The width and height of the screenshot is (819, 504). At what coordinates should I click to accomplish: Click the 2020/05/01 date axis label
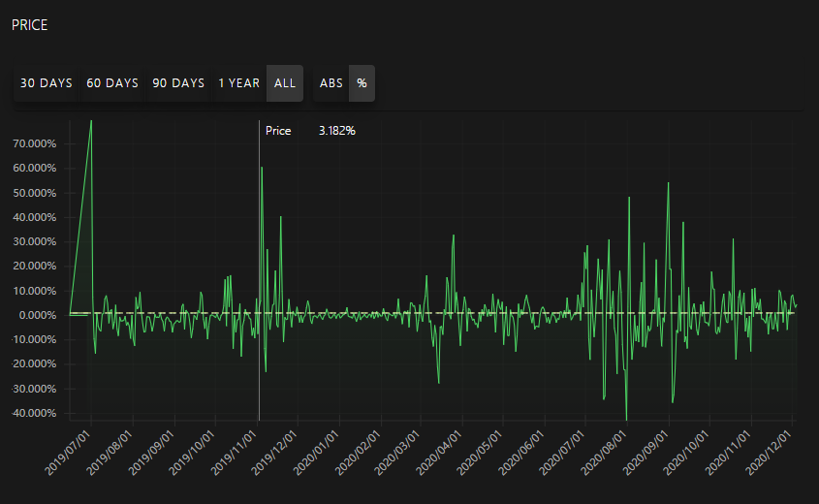pos(481,453)
